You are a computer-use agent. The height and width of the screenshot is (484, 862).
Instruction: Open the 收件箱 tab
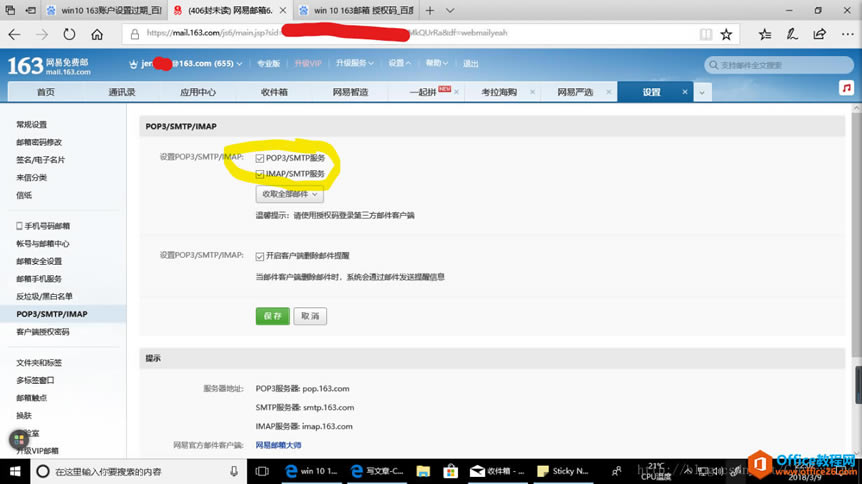[x=274, y=92]
